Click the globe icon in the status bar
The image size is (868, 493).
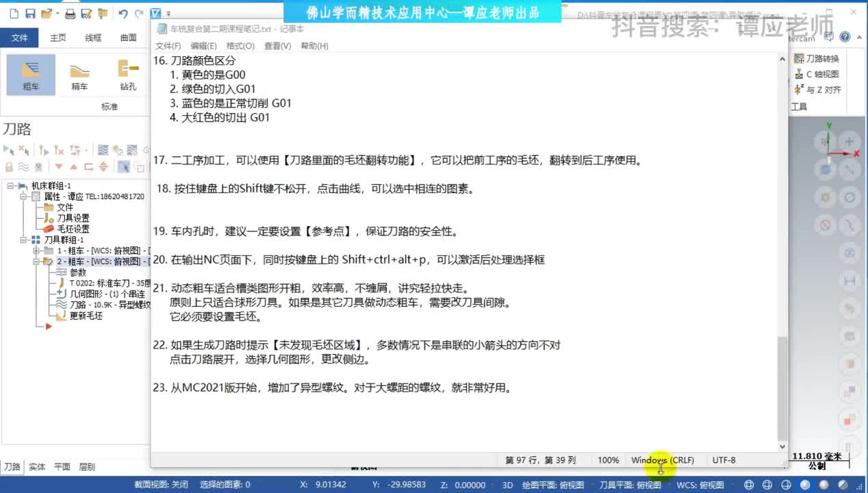pos(748,485)
